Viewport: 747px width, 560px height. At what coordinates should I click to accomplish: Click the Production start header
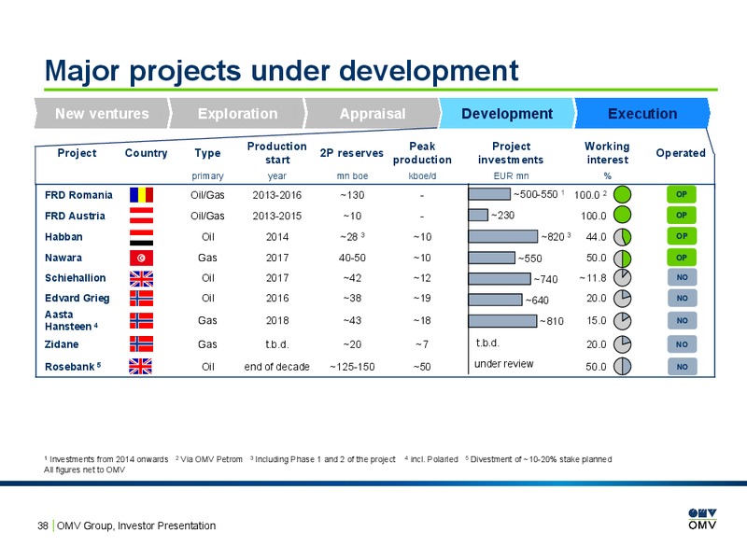pyautogui.click(x=276, y=153)
